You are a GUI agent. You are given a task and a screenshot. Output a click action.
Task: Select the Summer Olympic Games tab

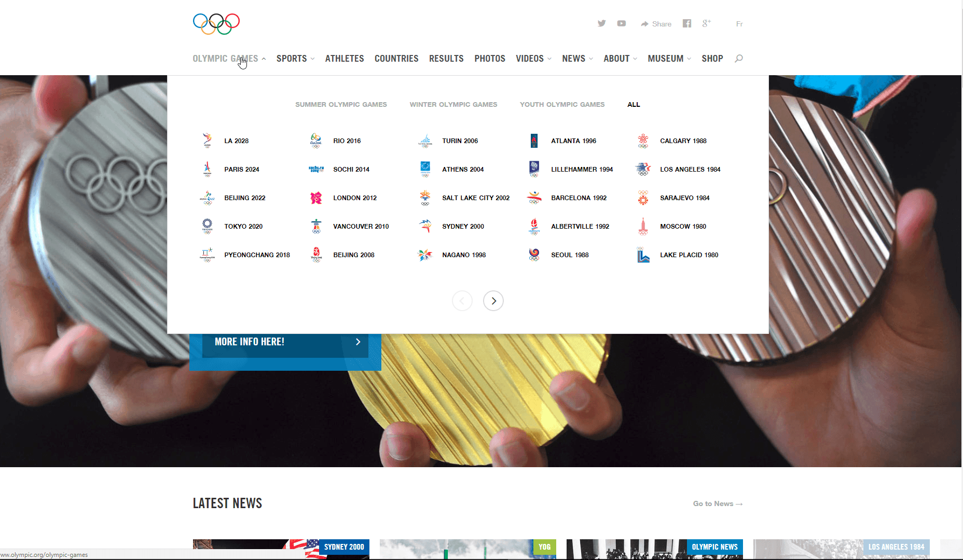(x=341, y=105)
